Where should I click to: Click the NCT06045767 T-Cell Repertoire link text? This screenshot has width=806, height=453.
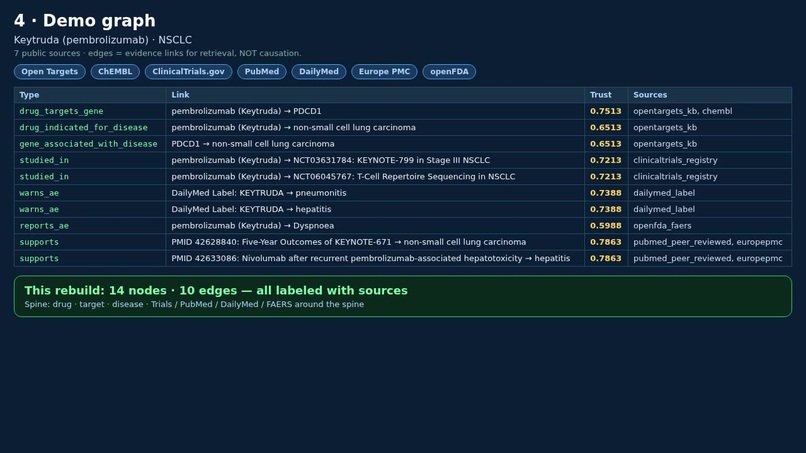[343, 177]
